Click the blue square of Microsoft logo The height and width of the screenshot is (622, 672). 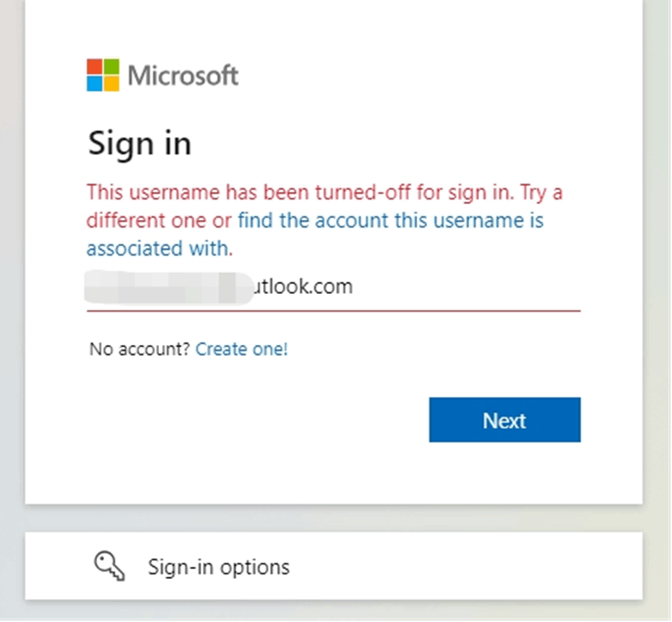coord(94,84)
